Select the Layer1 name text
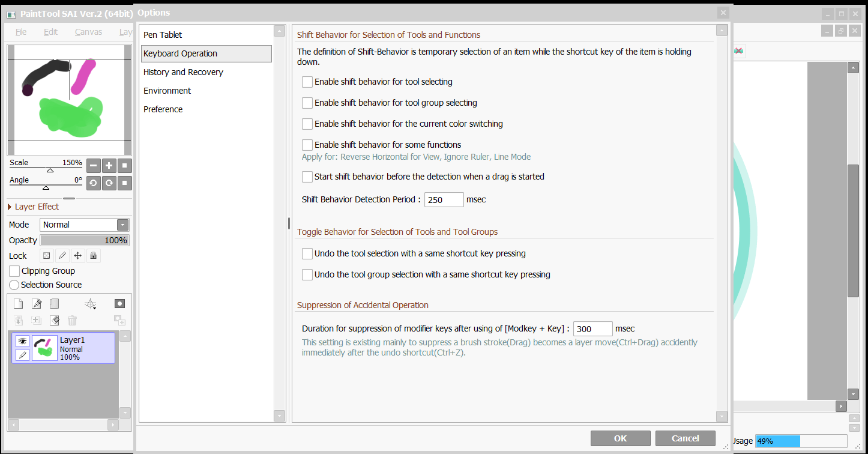 tap(73, 340)
